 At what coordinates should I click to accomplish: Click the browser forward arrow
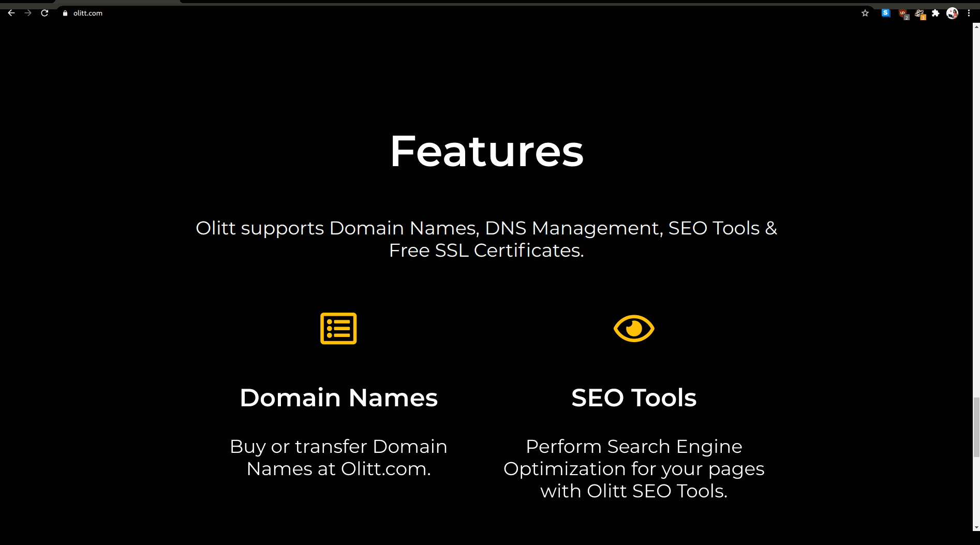coord(28,13)
